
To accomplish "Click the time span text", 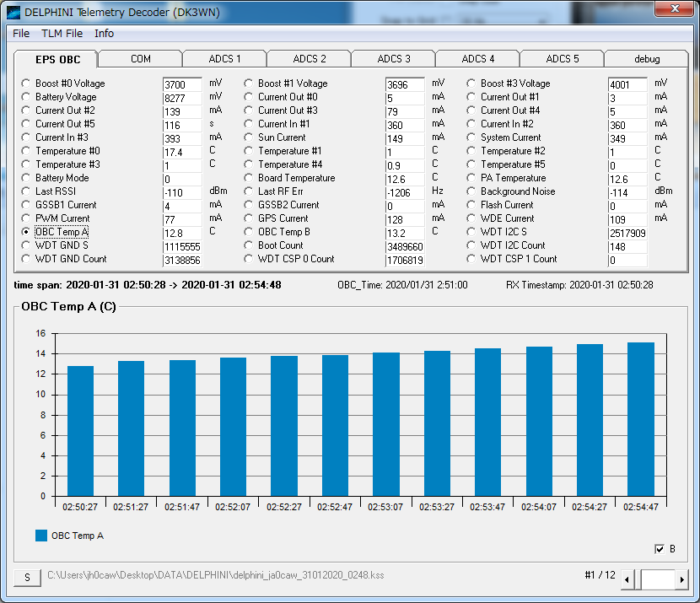I will [148, 285].
